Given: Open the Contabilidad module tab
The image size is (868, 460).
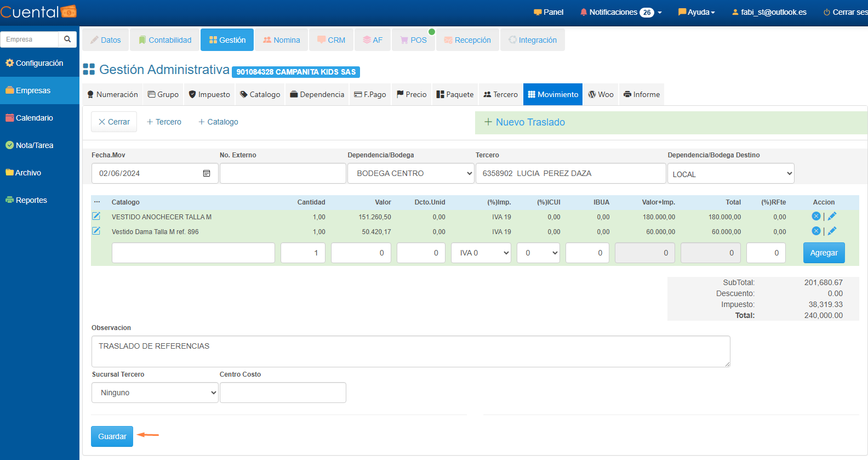Looking at the screenshot, I should pos(165,40).
